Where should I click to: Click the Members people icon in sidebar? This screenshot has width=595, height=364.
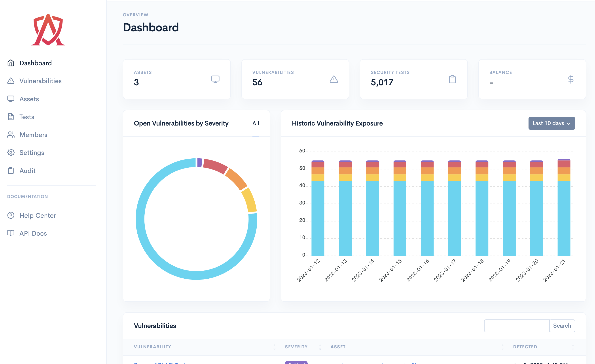click(11, 135)
